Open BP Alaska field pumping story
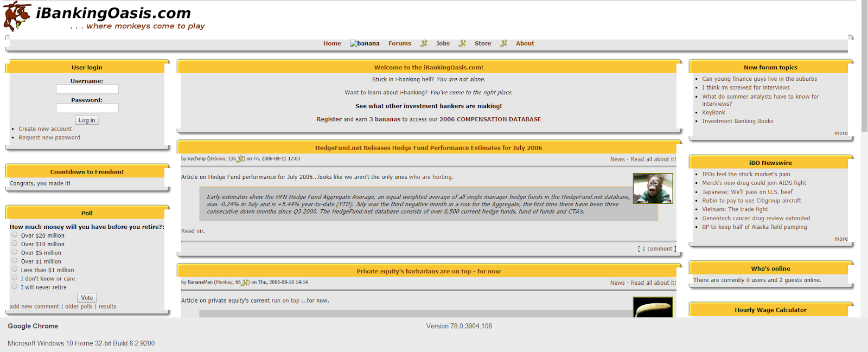This screenshot has height=352, width=868. click(754, 227)
